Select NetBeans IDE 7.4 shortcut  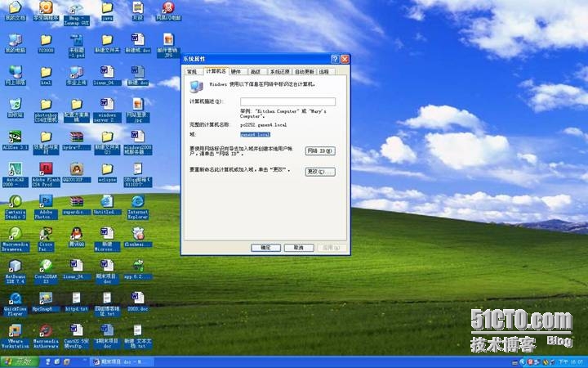click(16, 272)
